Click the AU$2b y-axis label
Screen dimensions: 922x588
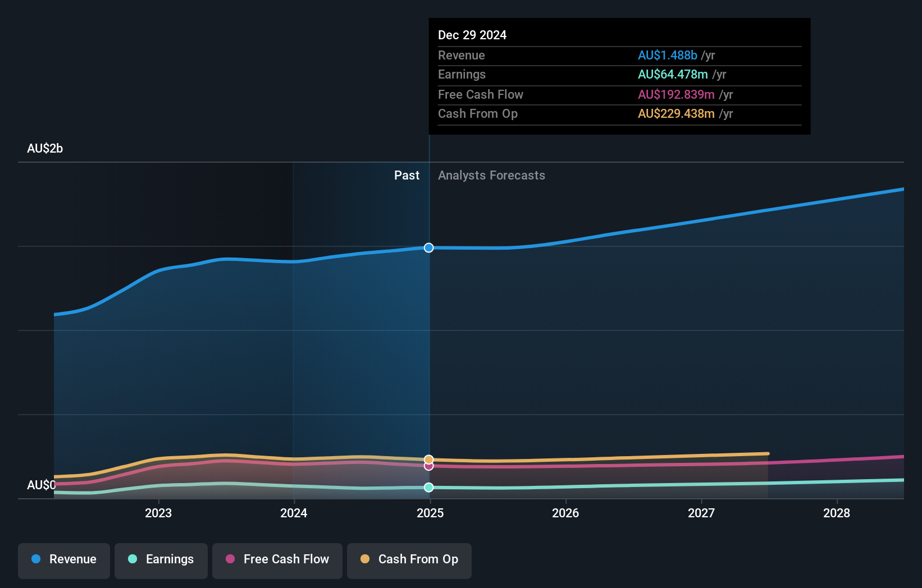pyautogui.click(x=45, y=149)
